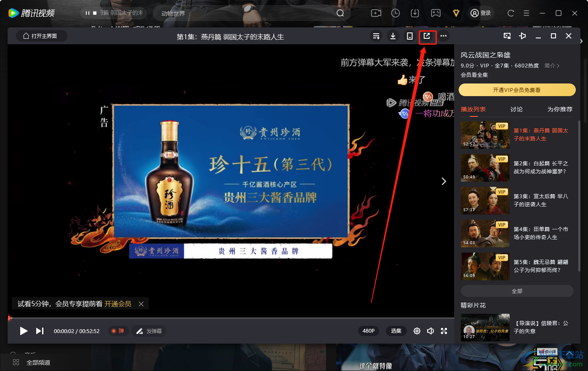Screen dimensions: 588x371
Task: Click 第5集：魏无忌篇 title text
Action: point(541,266)
